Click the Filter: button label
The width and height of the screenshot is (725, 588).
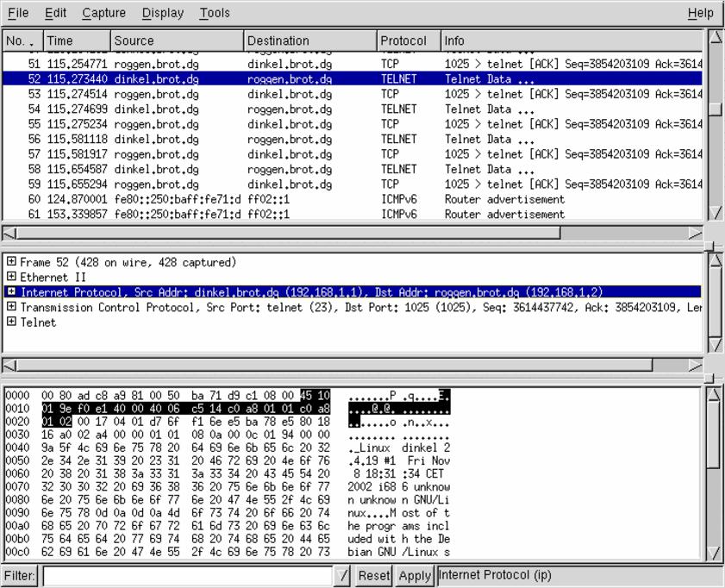[x=20, y=576]
